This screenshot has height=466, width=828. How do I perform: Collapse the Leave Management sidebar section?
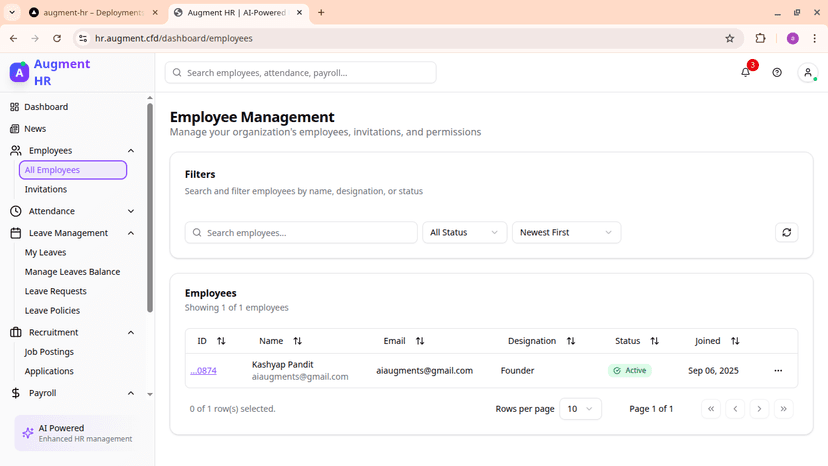[x=131, y=233]
